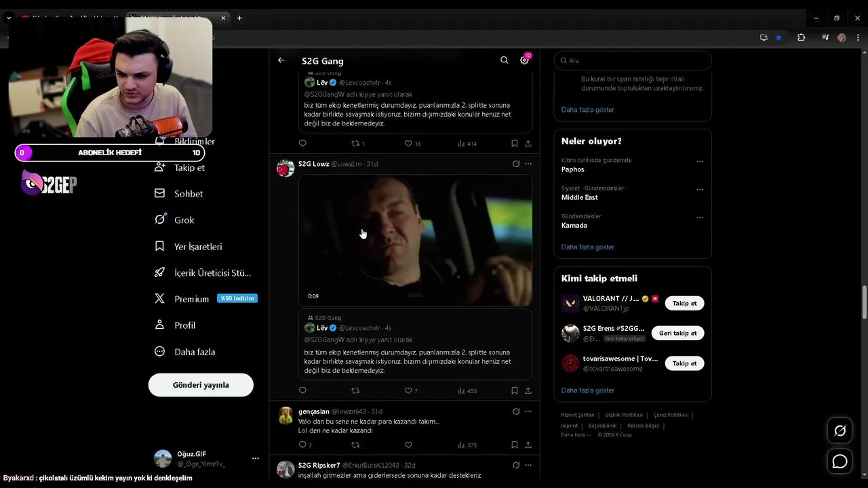Bookmark S2G Lowz's video post
The width and height of the screenshot is (868, 488).
click(514, 390)
